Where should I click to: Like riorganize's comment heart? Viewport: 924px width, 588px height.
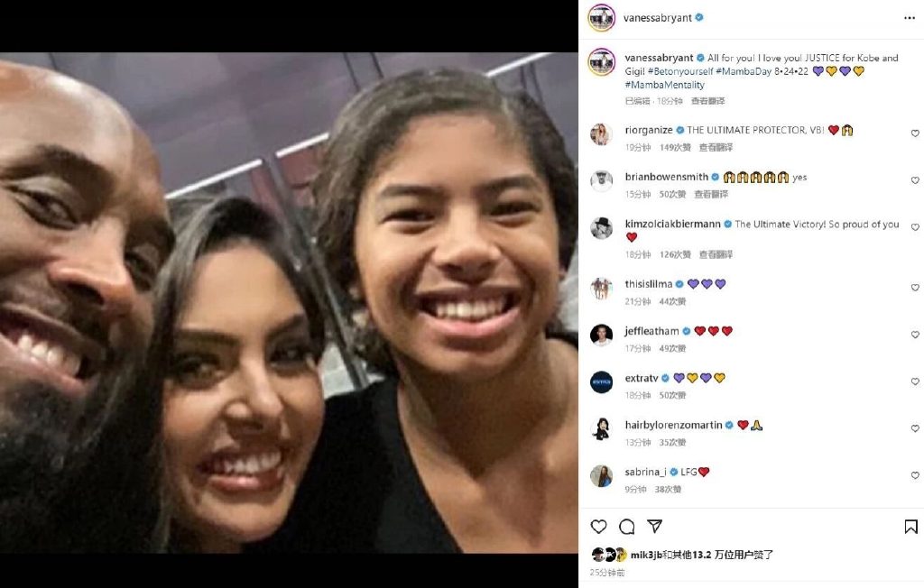click(x=915, y=133)
